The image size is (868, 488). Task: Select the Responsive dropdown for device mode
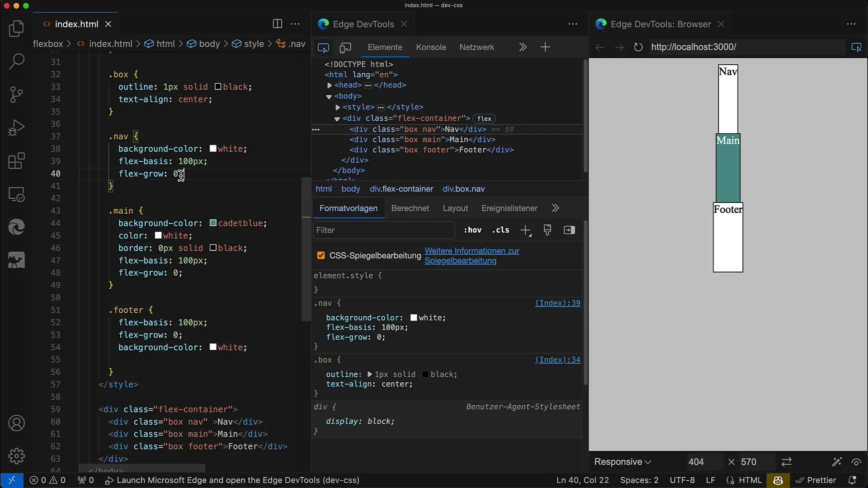coord(622,462)
